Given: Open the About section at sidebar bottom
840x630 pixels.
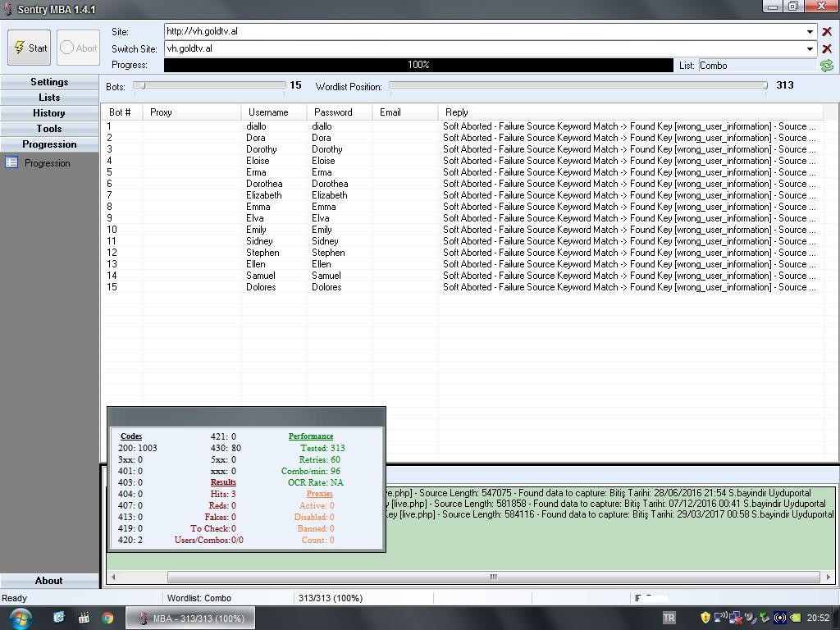Looking at the screenshot, I should [x=49, y=581].
